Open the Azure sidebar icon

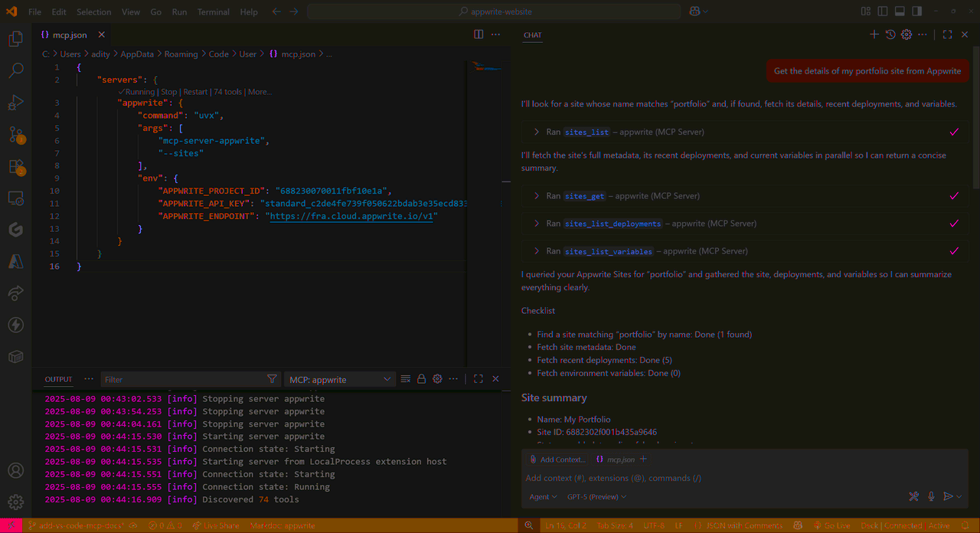[15, 261]
